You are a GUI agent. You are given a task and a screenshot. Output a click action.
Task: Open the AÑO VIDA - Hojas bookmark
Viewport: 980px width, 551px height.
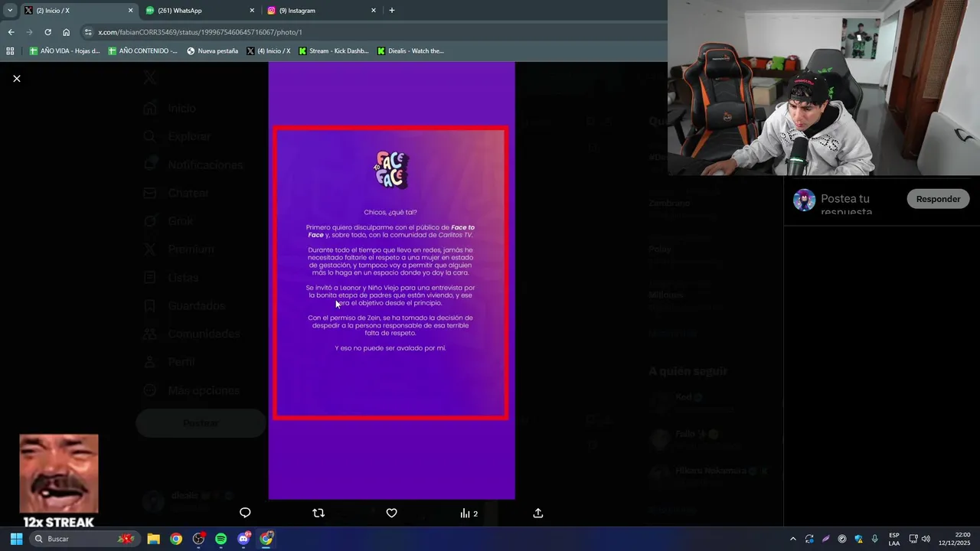64,51
